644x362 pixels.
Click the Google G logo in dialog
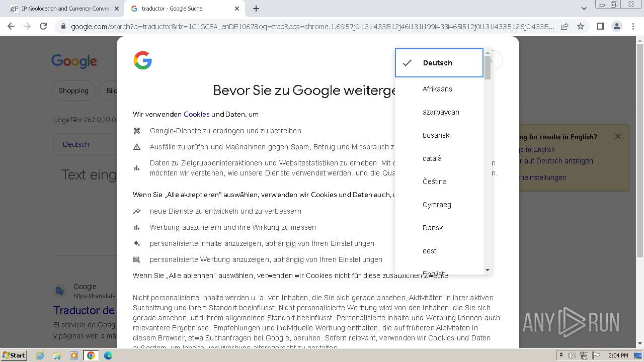pos(143,60)
